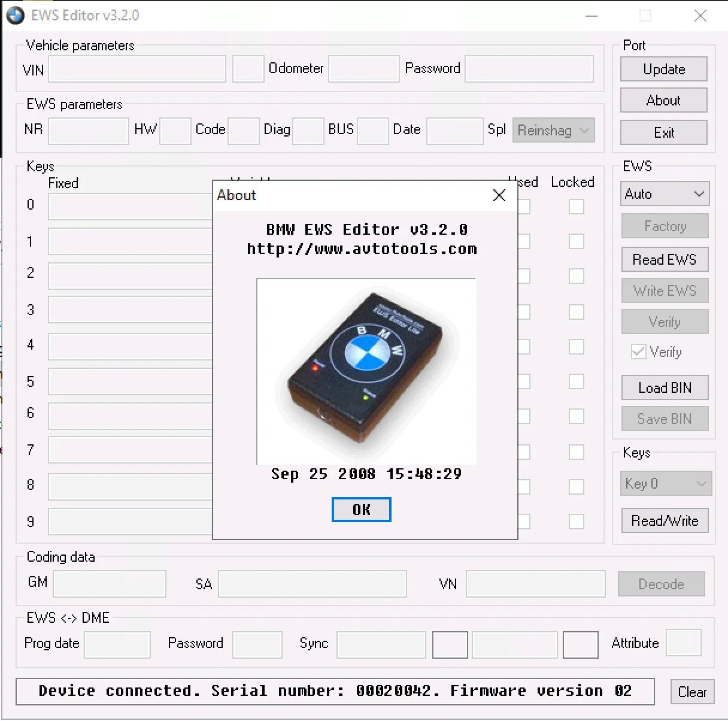
Task: Focus the Code input field
Action: pos(244,131)
